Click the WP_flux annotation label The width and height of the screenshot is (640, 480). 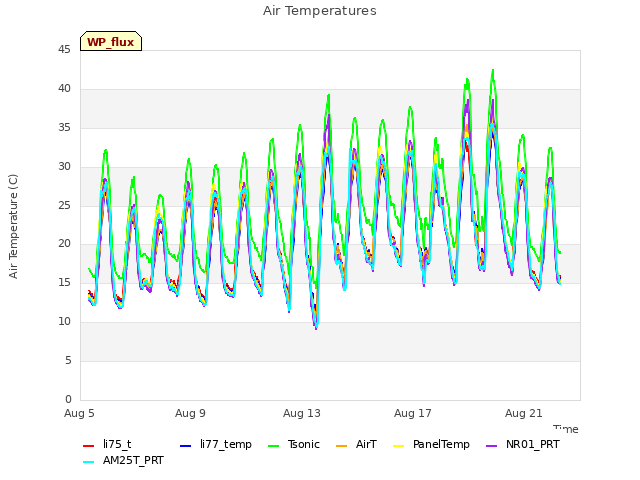click(x=111, y=41)
